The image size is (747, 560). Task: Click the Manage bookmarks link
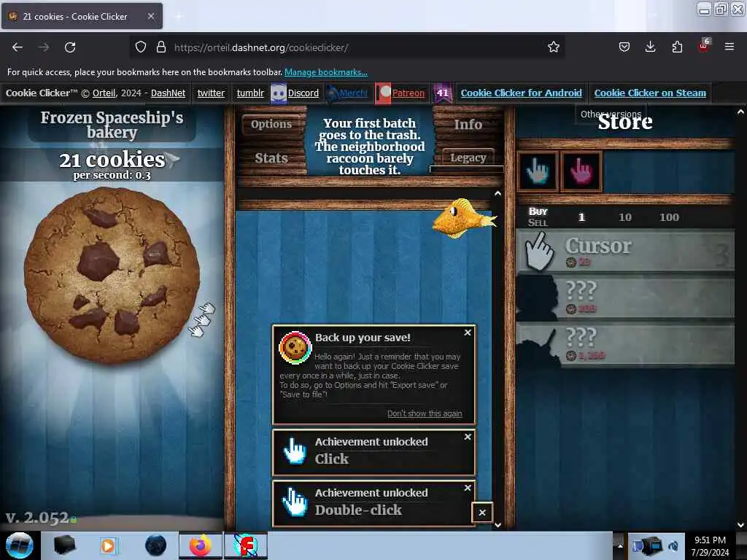(326, 72)
